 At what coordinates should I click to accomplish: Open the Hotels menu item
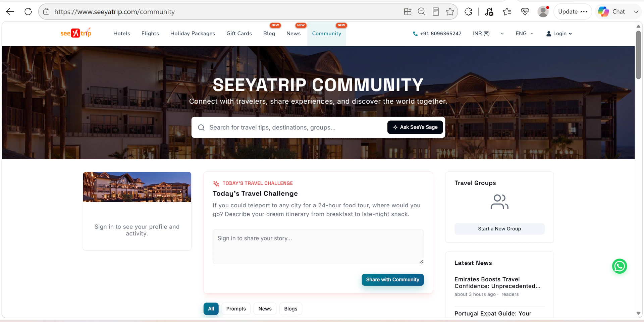tap(122, 34)
